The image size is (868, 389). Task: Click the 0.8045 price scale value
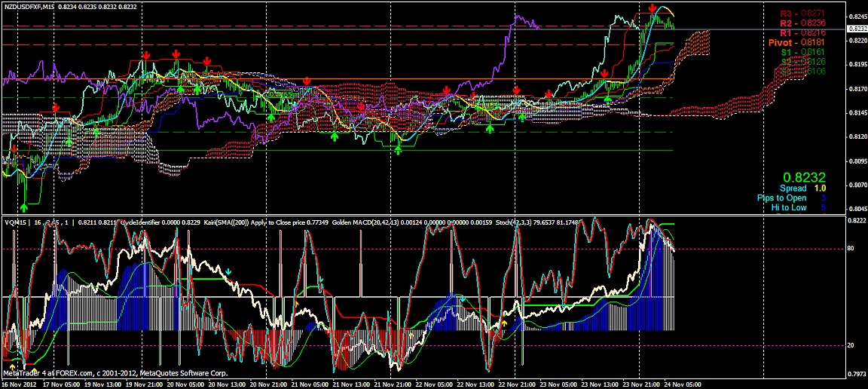point(857,209)
